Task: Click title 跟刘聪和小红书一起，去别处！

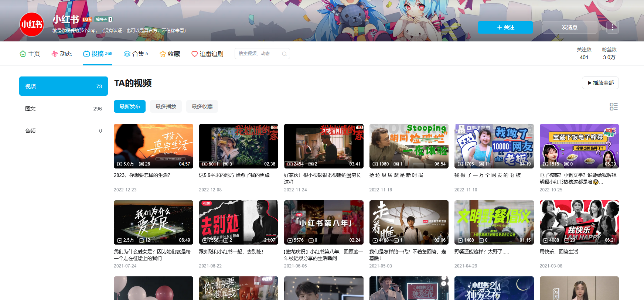Action: tap(231, 252)
